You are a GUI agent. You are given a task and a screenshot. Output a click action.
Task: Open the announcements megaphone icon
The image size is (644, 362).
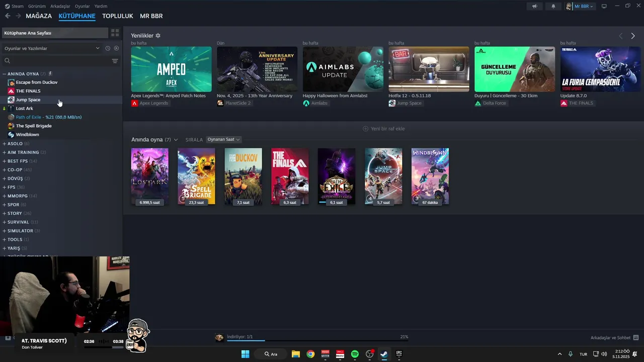(534, 6)
